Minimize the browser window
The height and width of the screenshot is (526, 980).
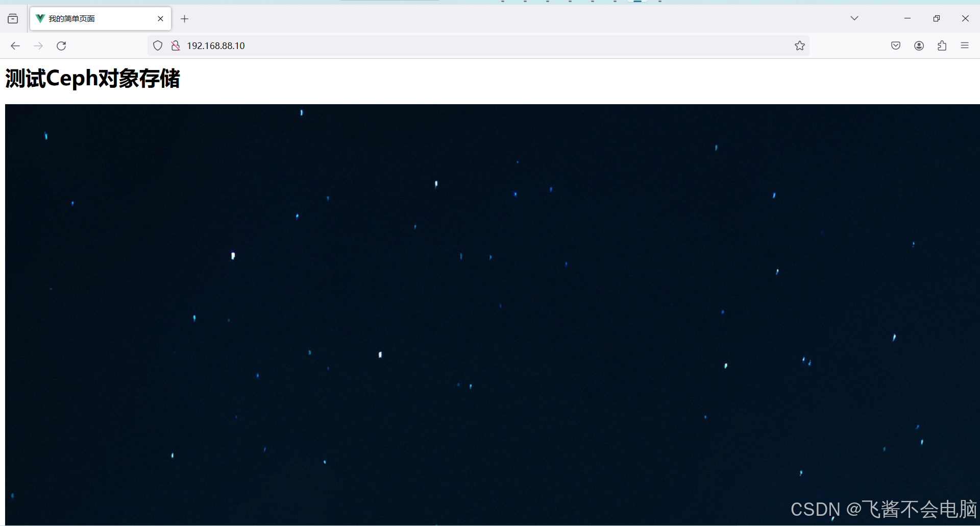[907, 18]
